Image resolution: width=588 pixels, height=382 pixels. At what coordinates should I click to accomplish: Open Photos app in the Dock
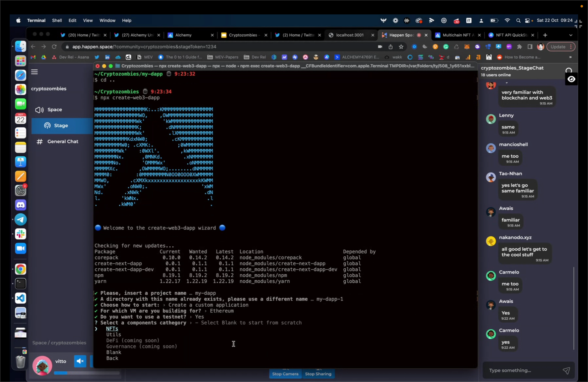[x=20, y=89]
